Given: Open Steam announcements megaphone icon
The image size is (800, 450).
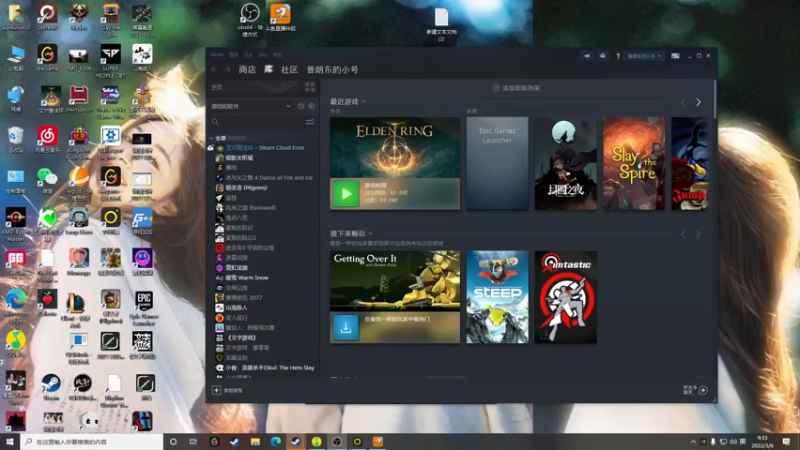Looking at the screenshot, I should click(587, 56).
